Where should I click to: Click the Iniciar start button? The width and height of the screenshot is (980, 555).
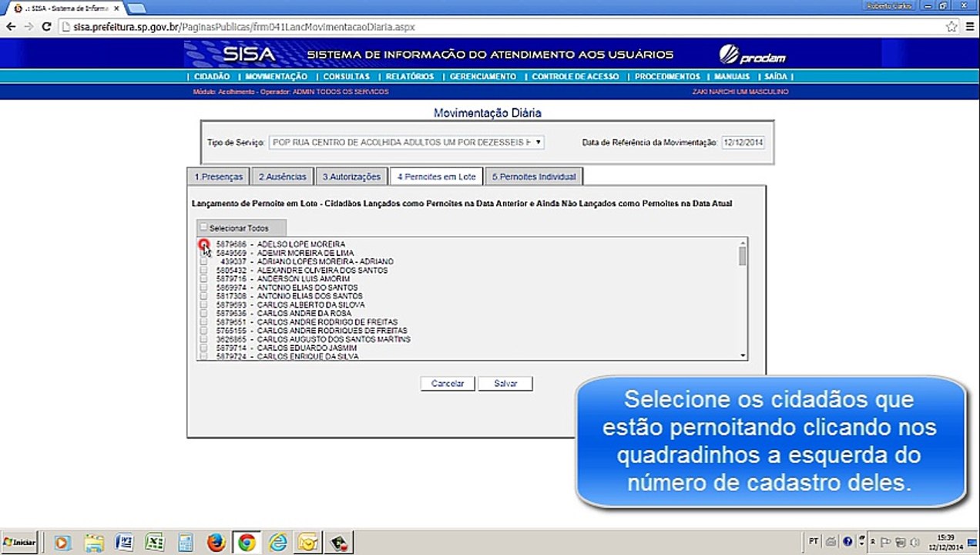[x=20, y=543]
